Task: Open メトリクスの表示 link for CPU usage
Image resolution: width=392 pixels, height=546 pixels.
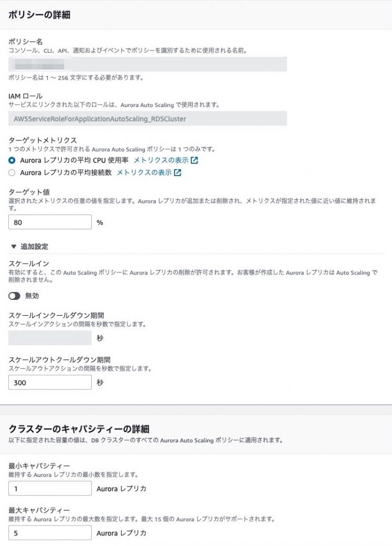Action: 161,160
